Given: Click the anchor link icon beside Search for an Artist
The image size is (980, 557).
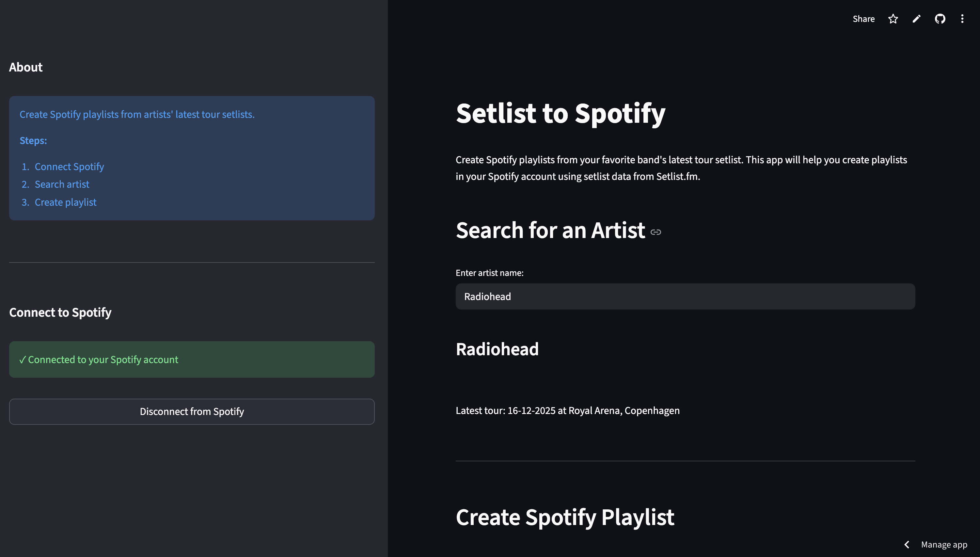Looking at the screenshot, I should pos(656,232).
